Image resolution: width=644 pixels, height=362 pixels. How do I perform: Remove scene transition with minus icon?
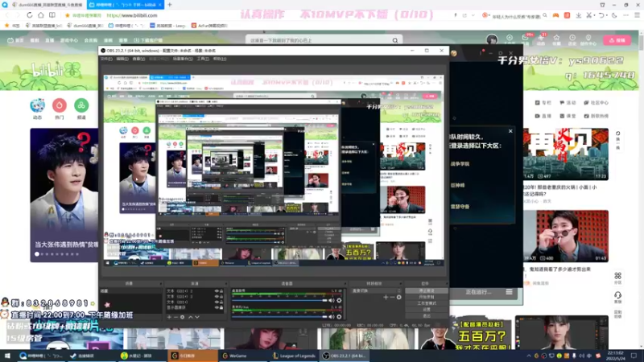click(392, 297)
